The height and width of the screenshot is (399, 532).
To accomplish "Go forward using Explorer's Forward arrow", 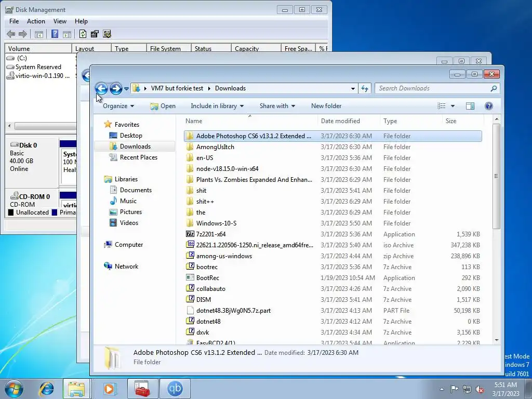I will point(116,88).
